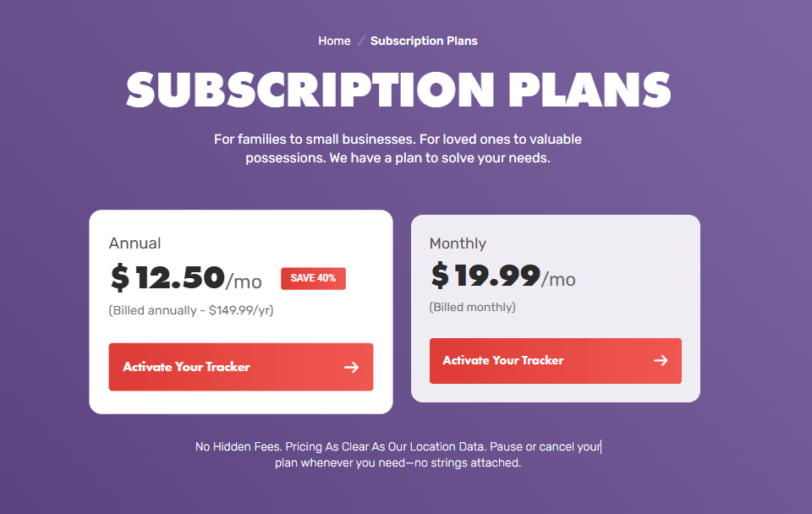Click the /mo label beside 19.99
Viewport: 812px width, 514px height.
(559, 279)
